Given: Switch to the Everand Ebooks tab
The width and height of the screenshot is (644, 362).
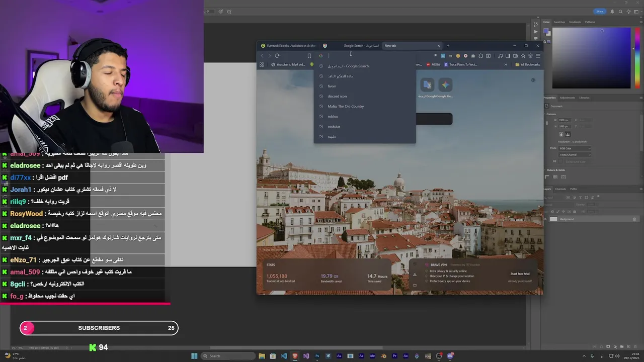Looking at the screenshot, I should pyautogui.click(x=288, y=46).
